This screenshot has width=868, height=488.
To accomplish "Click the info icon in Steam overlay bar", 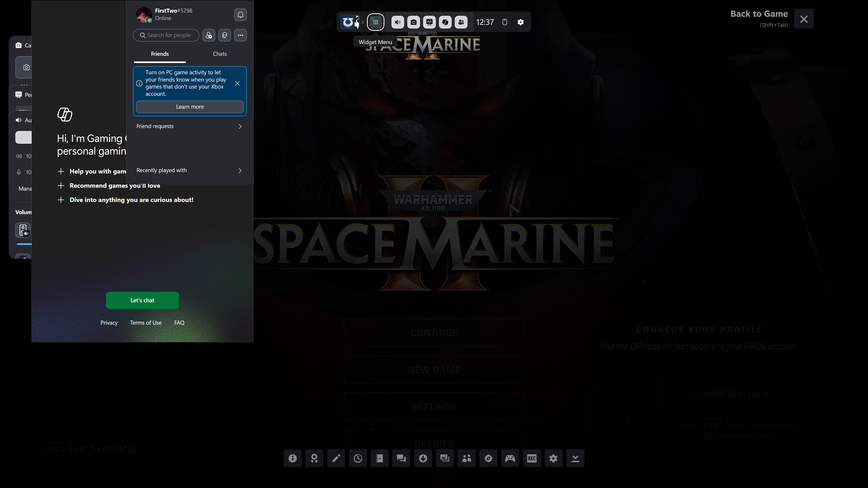I will tap(292, 458).
